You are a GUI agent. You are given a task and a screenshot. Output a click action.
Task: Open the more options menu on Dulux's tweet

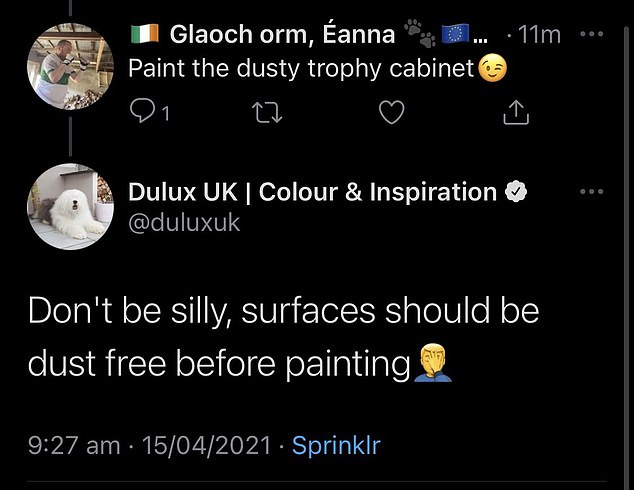click(x=592, y=192)
